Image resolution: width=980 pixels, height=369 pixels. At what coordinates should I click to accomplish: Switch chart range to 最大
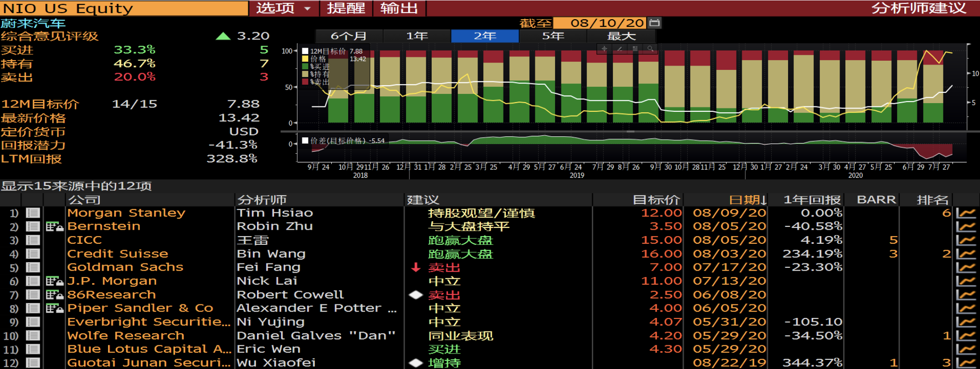pos(621,36)
